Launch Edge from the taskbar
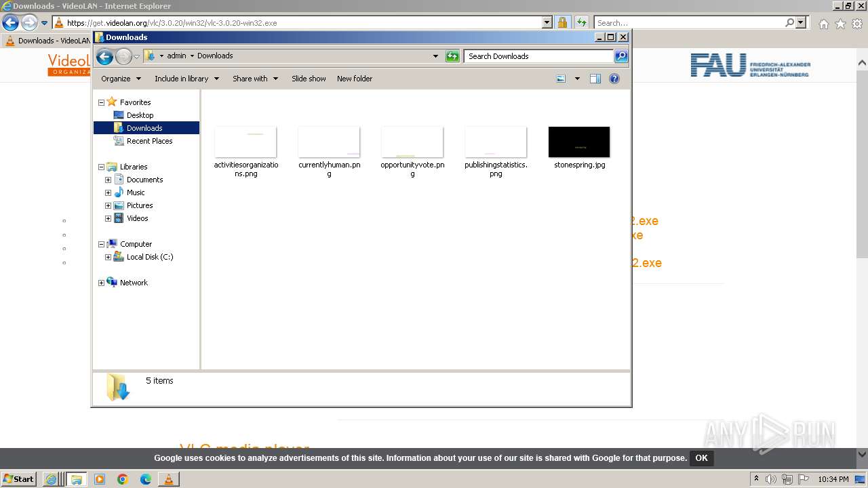868x488 pixels. (146, 479)
